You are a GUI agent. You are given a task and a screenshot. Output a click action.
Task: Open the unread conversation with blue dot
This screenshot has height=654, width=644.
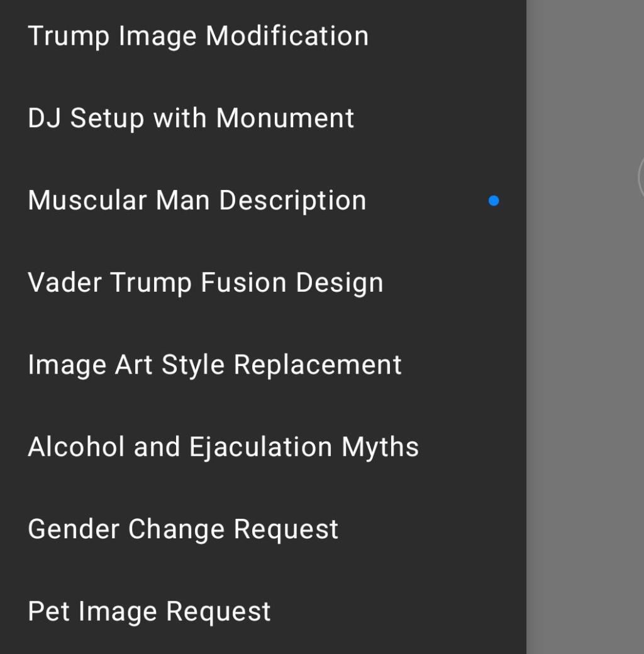(263, 200)
